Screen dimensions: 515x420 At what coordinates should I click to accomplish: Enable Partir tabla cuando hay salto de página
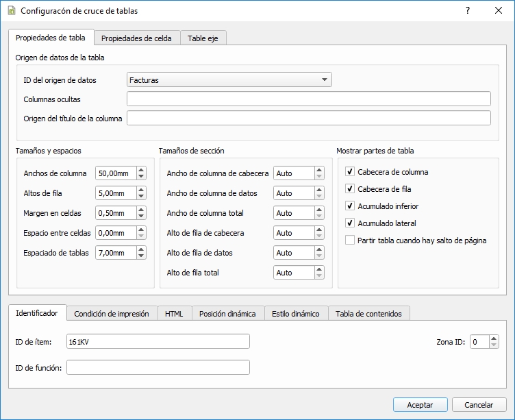(350, 240)
